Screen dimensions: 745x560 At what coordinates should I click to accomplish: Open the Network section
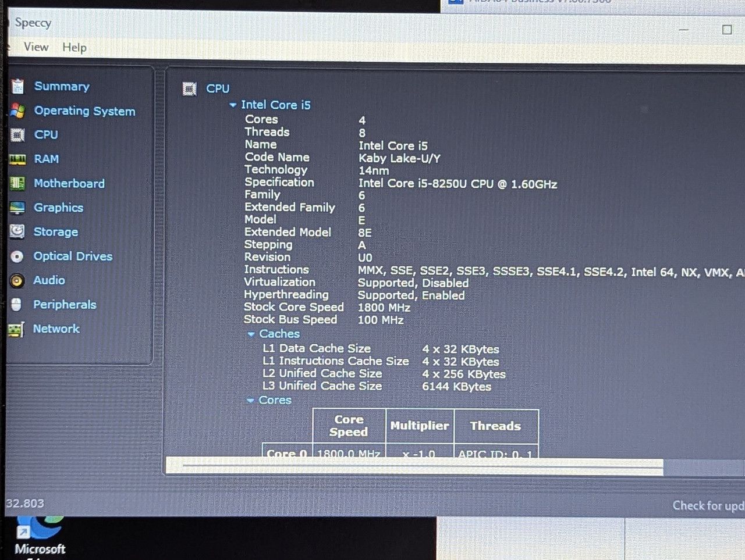(56, 329)
